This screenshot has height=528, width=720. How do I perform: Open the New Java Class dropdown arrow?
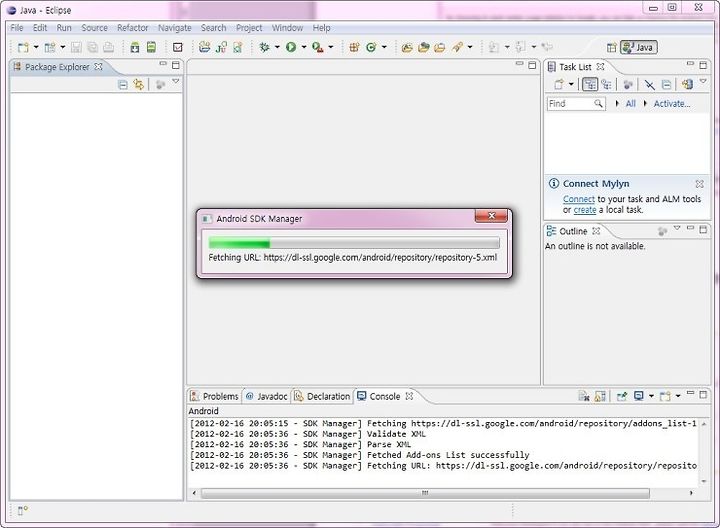384,47
